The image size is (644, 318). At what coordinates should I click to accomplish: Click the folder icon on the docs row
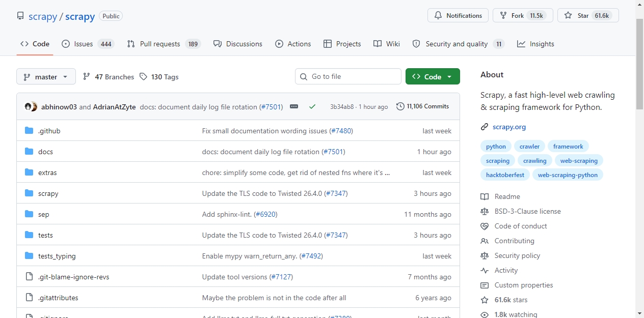29,152
